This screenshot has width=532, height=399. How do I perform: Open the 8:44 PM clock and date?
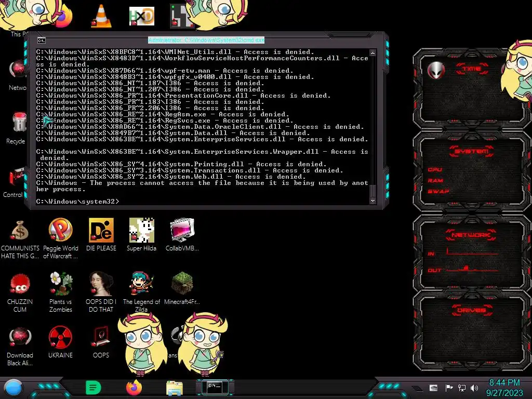[x=504, y=388]
